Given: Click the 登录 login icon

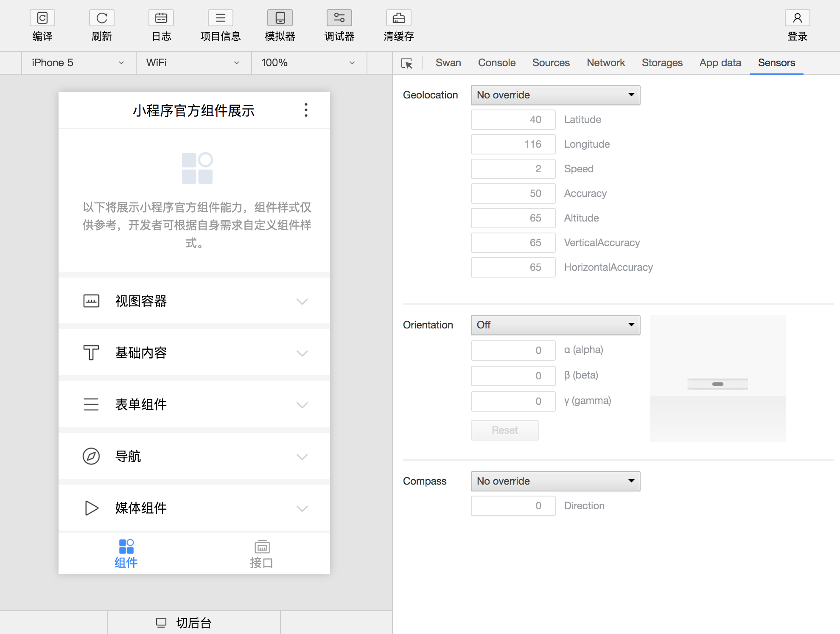Looking at the screenshot, I should [798, 18].
